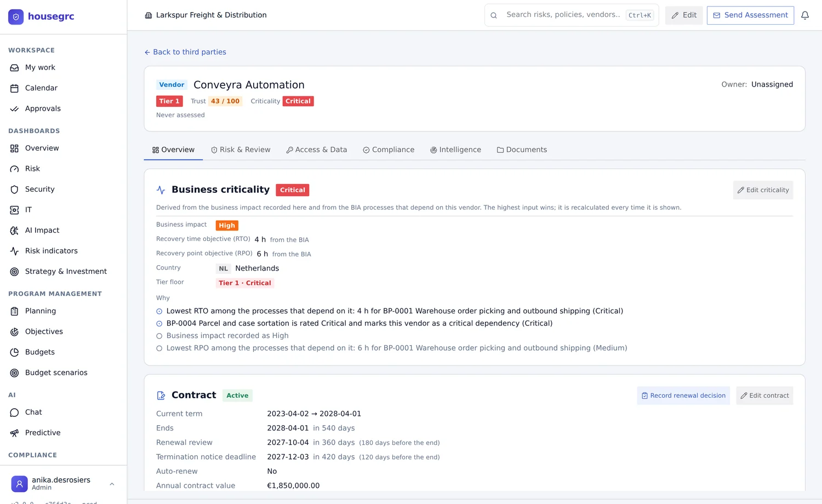Click the Larkspur Freight & Distribution organization name
The height and width of the screenshot is (504, 822).
[x=212, y=15]
